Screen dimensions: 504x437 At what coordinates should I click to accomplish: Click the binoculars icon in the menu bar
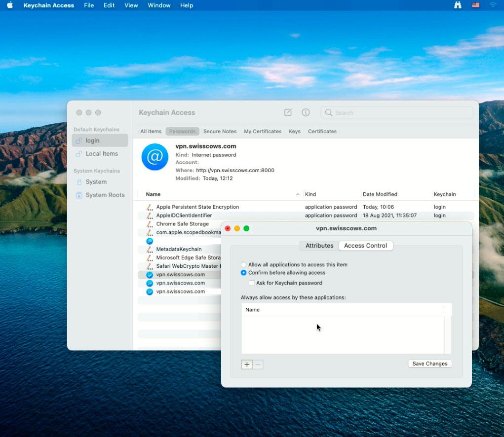pos(458,5)
